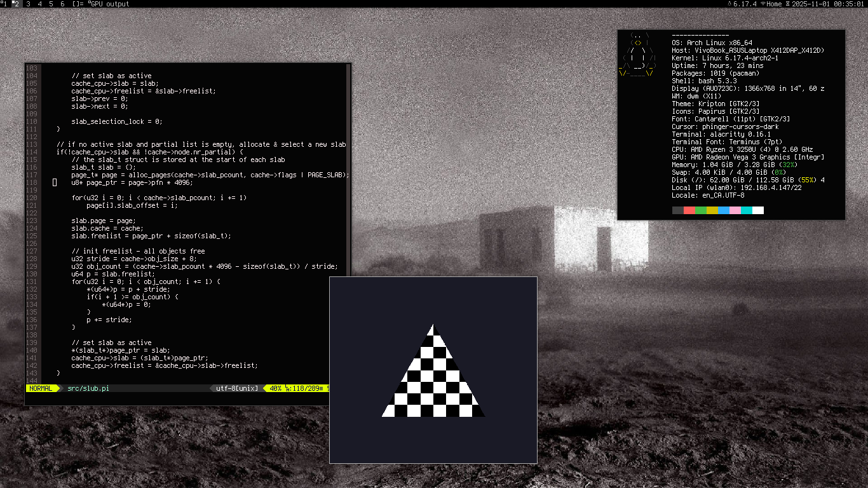
Task: Click the line 'u32 stride = cache->obj_size + 8;'
Action: 134,259
